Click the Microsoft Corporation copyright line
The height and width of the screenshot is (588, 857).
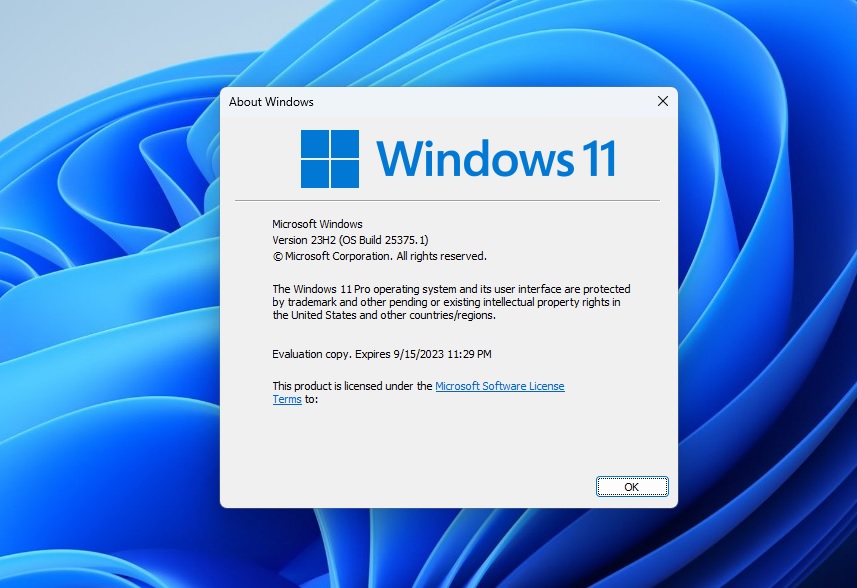[x=379, y=256]
